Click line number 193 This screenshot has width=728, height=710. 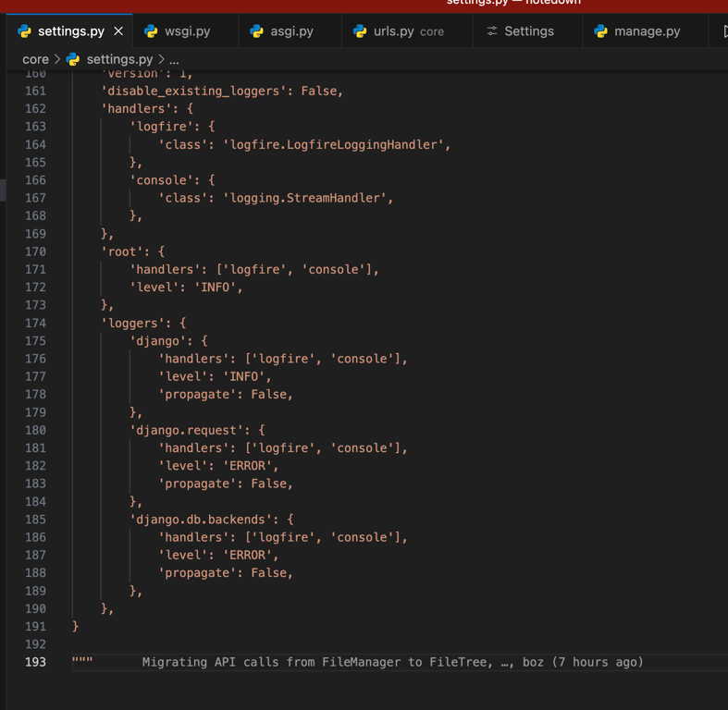click(x=35, y=662)
